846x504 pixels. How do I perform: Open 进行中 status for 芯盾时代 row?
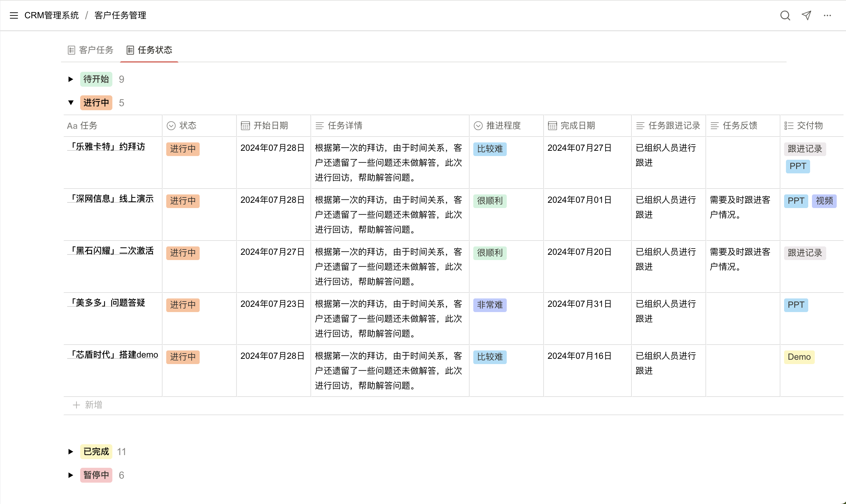pyautogui.click(x=183, y=357)
